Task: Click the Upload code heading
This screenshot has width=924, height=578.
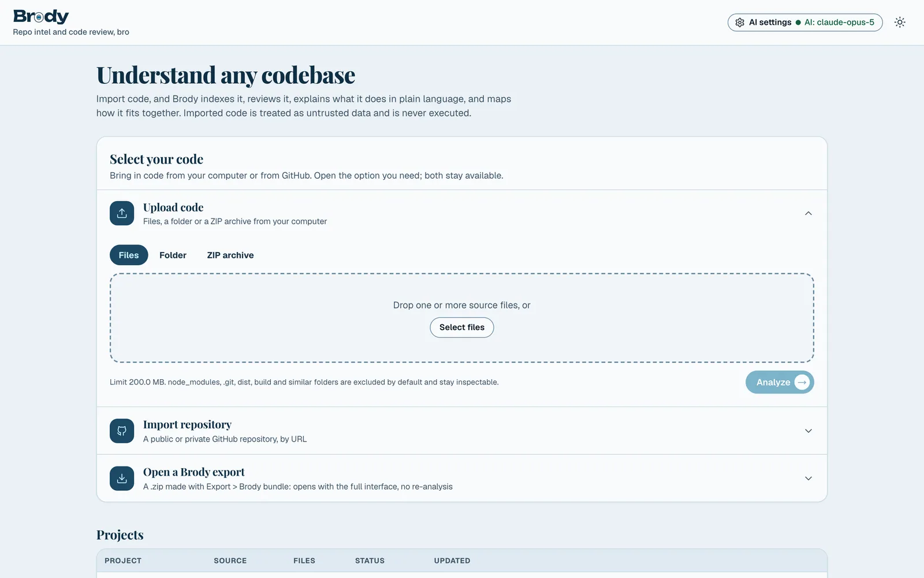Action: click(173, 208)
